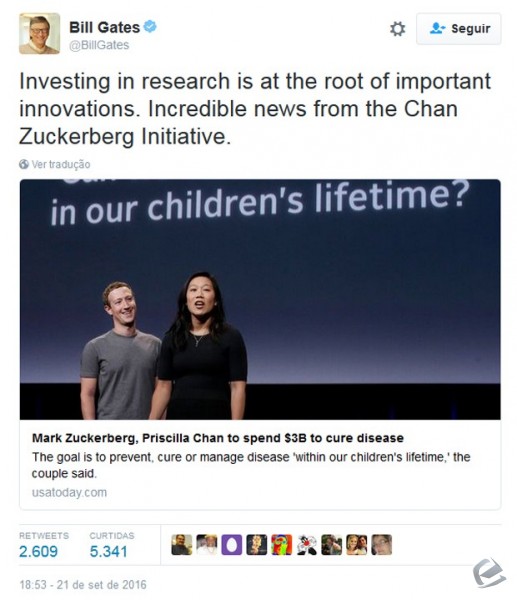Open the tweet timestamp 18:53 - 21 de set

(83, 585)
